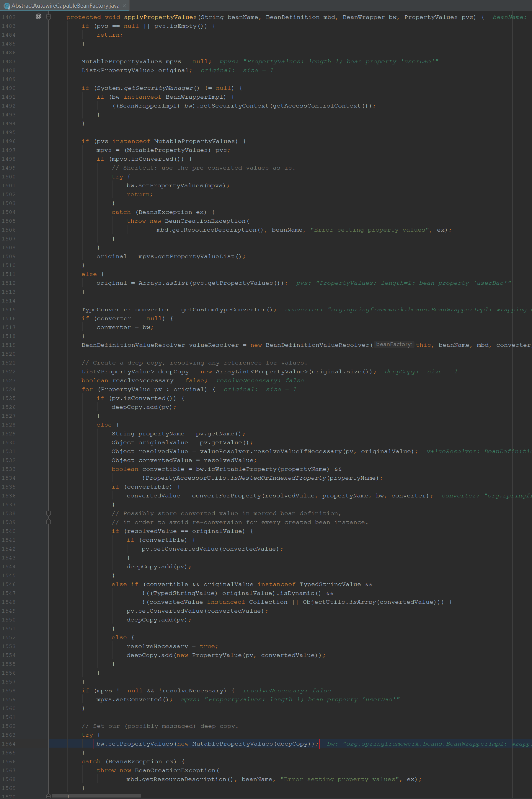Click the 'Shortcut: use the pre-converted values' comment
Viewport: 532px width, 799px height.
point(204,168)
